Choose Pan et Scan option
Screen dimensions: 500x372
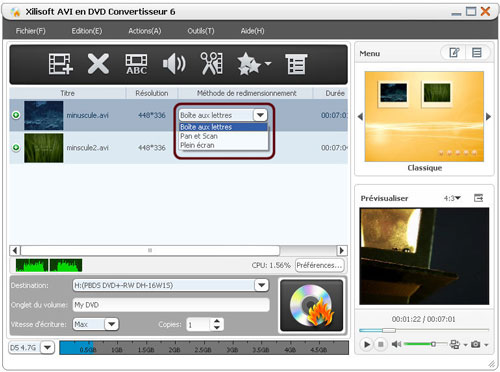(x=223, y=136)
